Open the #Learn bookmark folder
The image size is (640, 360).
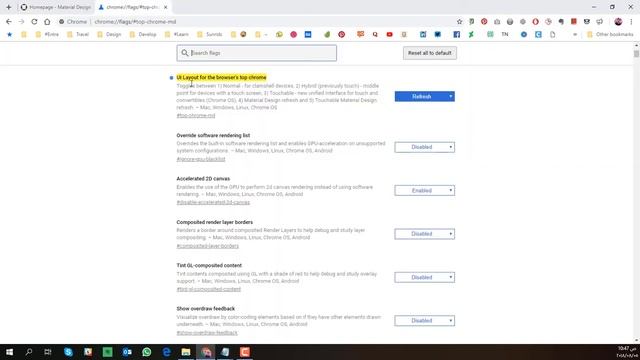(x=177, y=35)
